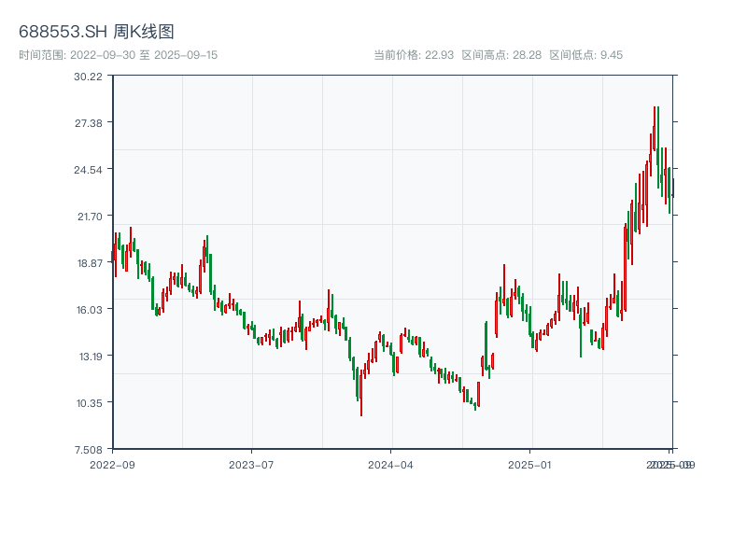Click the y-axis value 7.508
747x560 pixels.
[89, 450]
